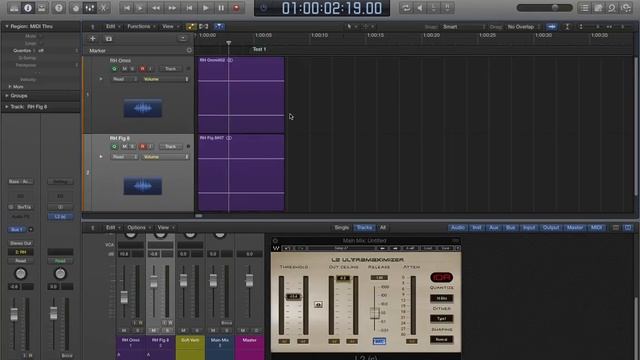Open the Smart Controls knob icon

click(76, 8)
